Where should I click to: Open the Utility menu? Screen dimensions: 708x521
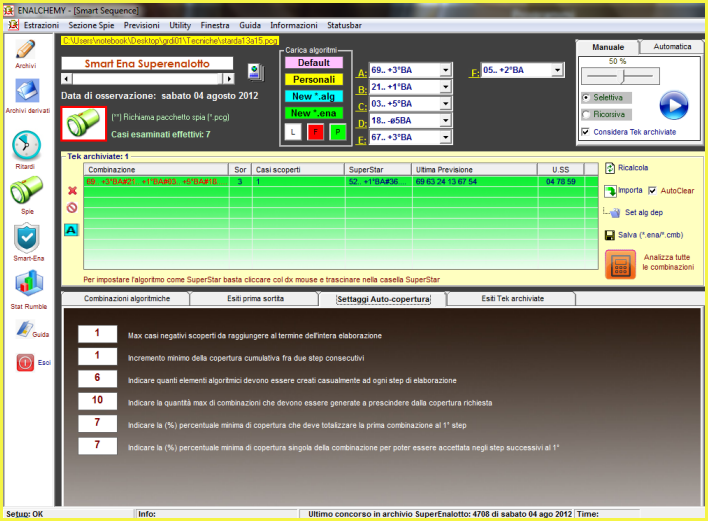[x=180, y=25]
